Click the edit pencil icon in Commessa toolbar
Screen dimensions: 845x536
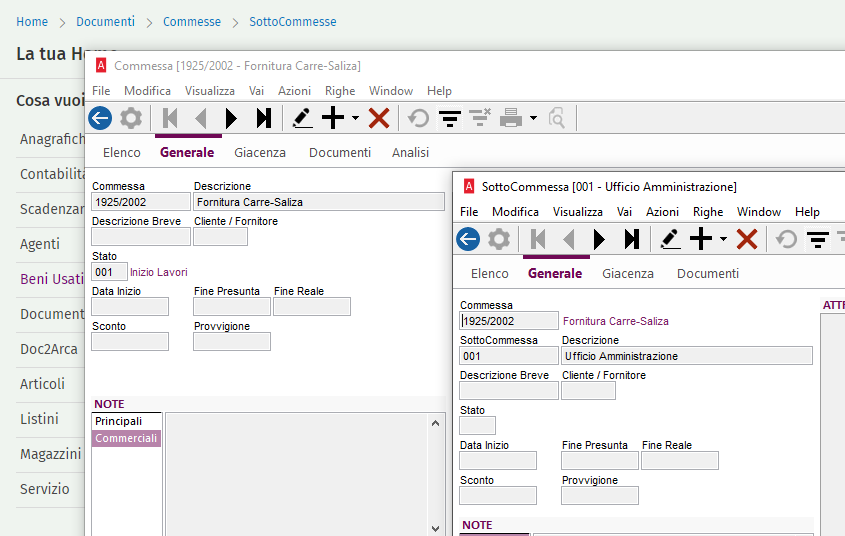[x=302, y=118]
